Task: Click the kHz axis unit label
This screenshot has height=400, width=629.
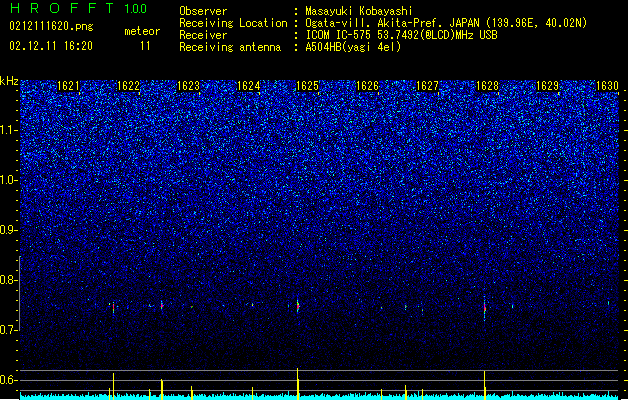Action: tap(9, 81)
